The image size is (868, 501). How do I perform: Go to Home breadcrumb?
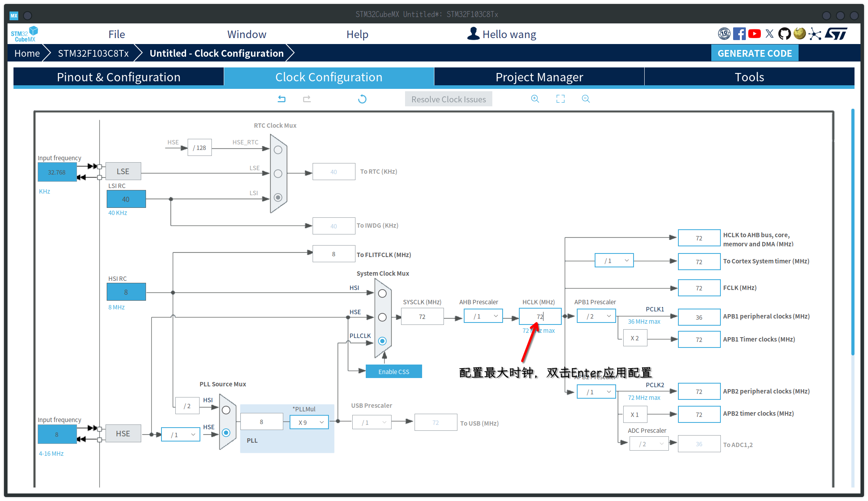tap(27, 53)
